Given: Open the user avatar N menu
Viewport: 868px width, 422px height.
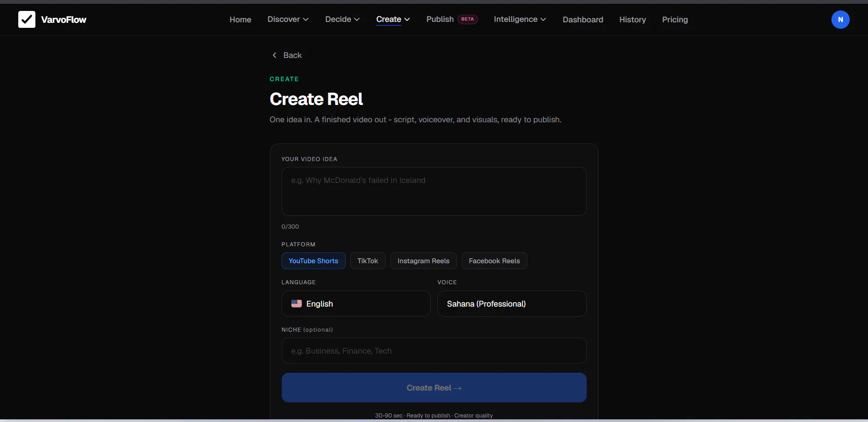Looking at the screenshot, I should click(840, 20).
